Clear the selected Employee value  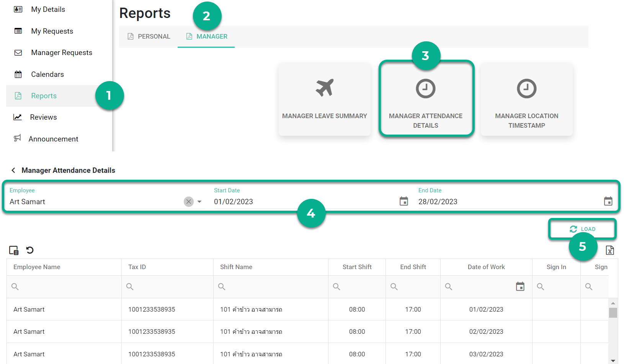pos(189,201)
